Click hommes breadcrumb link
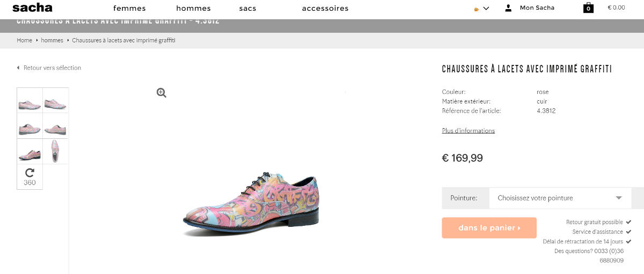Screen dimensions: 644x274 click(52, 40)
